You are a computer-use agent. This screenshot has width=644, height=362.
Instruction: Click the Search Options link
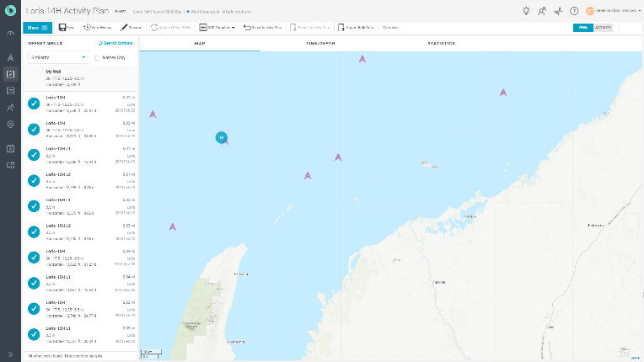click(x=115, y=42)
